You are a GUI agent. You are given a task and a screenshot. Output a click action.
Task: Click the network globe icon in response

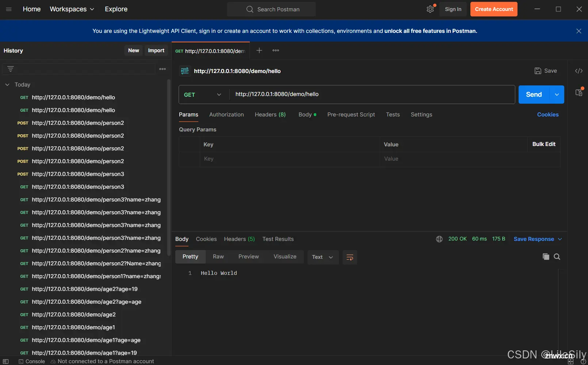pos(439,239)
